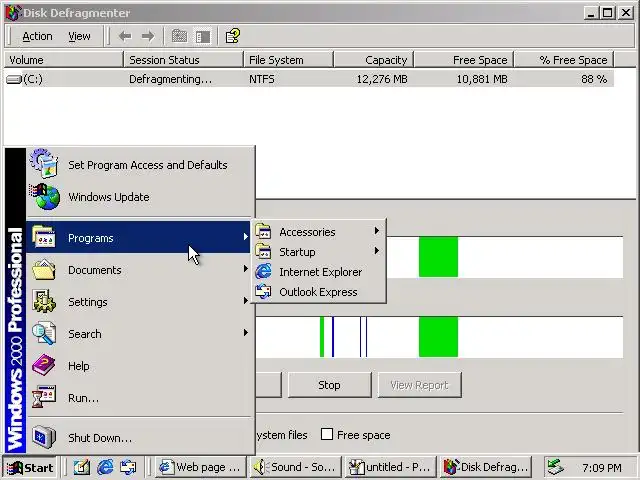Open the Documents folder icon
640x480 pixels.
pyautogui.click(x=44, y=269)
